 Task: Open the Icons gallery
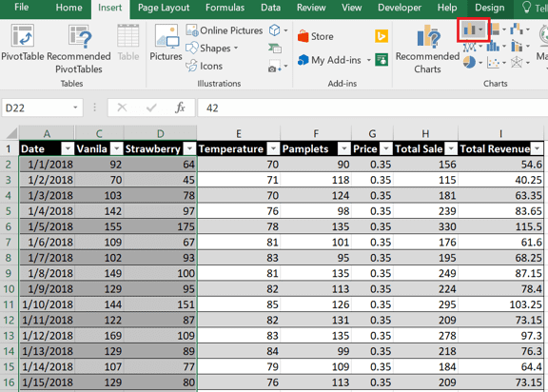pyautogui.click(x=205, y=66)
